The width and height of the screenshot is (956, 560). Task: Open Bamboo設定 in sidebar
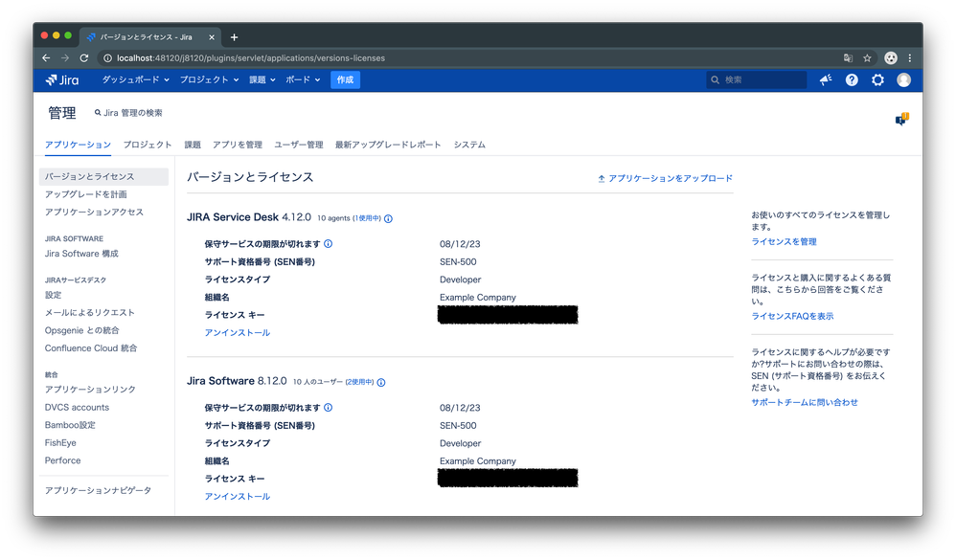[x=70, y=425]
